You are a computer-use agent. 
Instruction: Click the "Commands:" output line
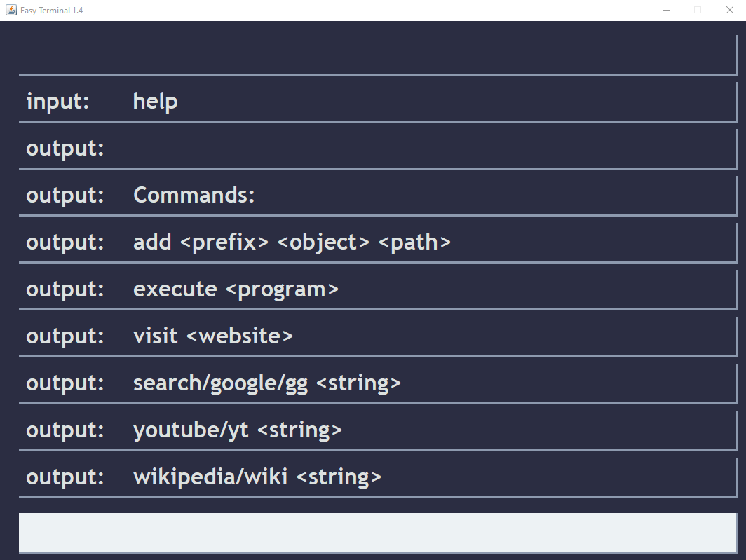click(x=194, y=195)
